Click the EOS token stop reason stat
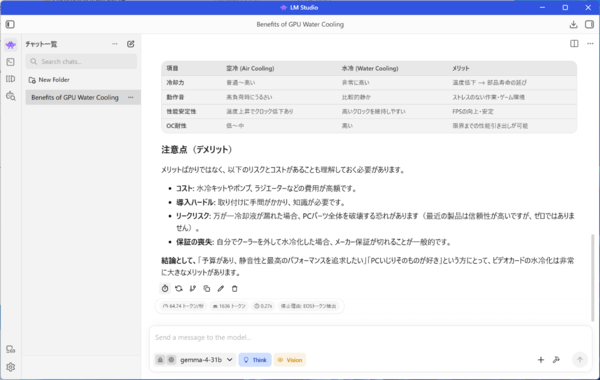This screenshot has width=600, height=380. click(x=309, y=306)
